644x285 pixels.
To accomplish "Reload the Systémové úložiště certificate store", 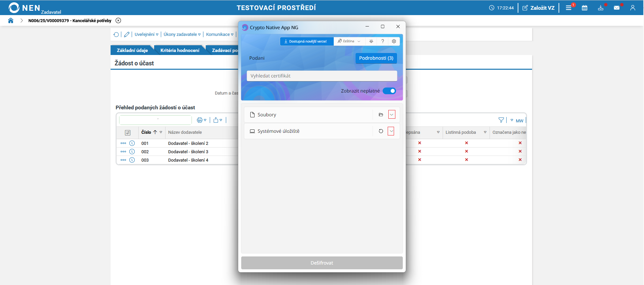I will tap(381, 131).
